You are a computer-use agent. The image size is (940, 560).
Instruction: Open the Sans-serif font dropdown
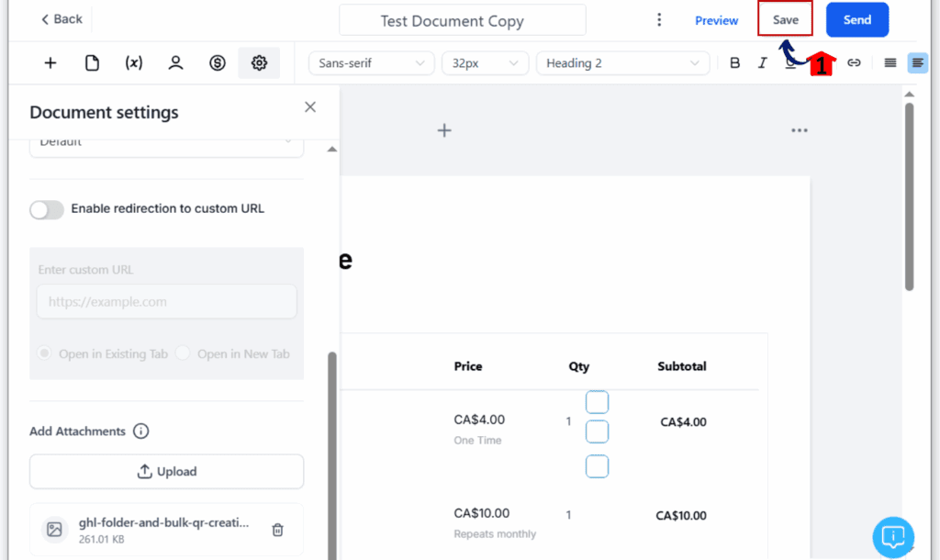click(x=371, y=63)
